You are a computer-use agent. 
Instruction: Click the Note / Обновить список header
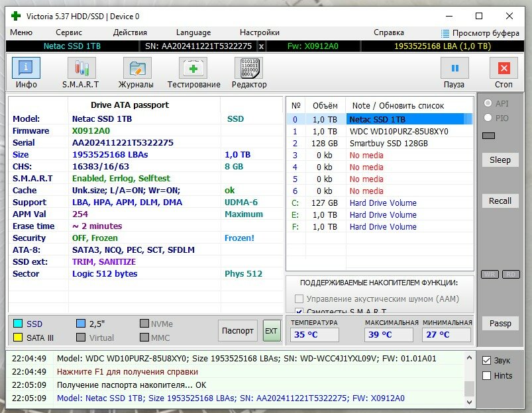click(x=398, y=106)
